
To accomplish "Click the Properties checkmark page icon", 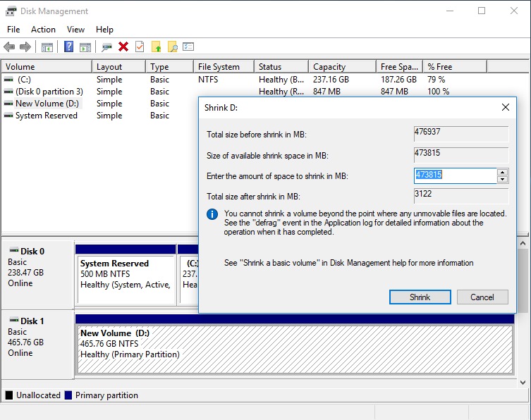I will (140, 47).
